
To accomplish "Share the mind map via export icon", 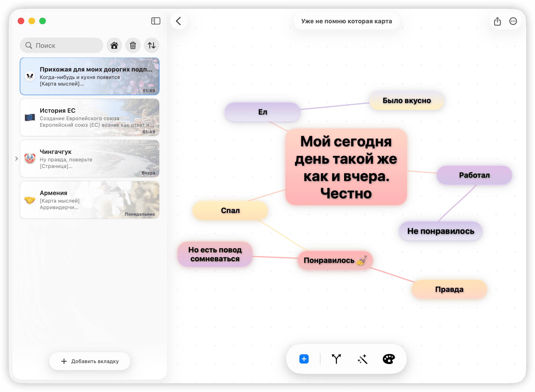I will pos(497,21).
